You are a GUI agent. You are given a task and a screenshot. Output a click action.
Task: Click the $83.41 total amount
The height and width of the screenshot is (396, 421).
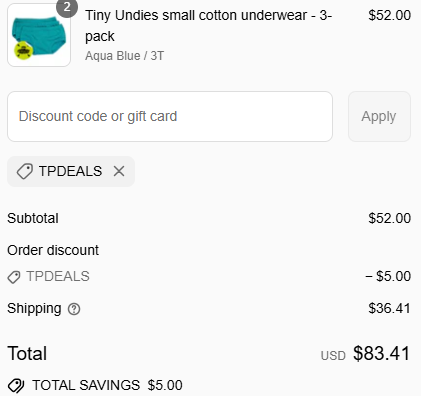382,353
